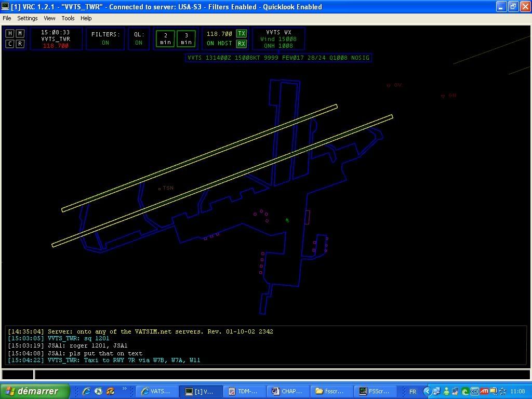Toggle the FILTERS ON button
Image resolution: width=532 pixels, height=399 pixels.
(105, 38)
